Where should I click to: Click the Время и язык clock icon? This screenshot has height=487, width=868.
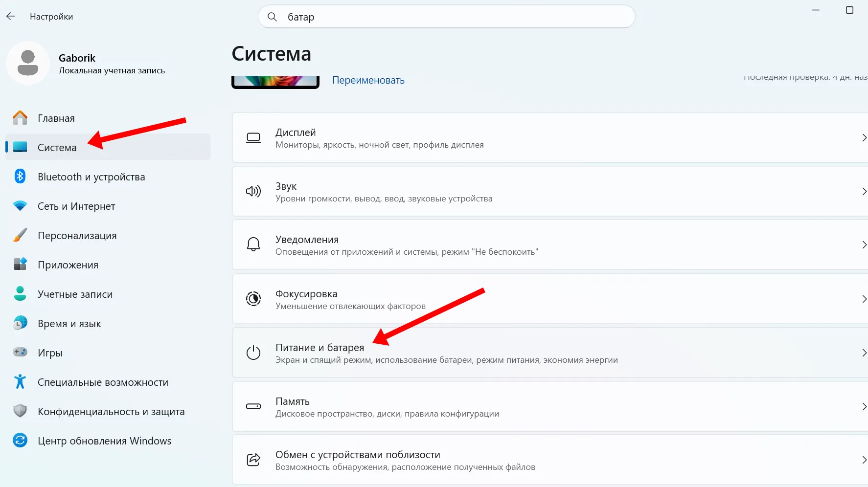(20, 323)
